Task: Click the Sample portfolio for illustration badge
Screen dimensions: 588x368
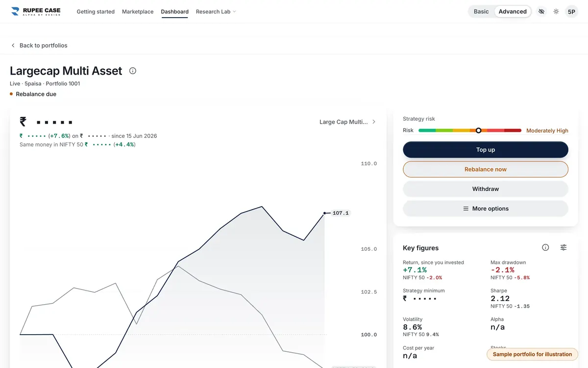Action: click(x=532, y=354)
